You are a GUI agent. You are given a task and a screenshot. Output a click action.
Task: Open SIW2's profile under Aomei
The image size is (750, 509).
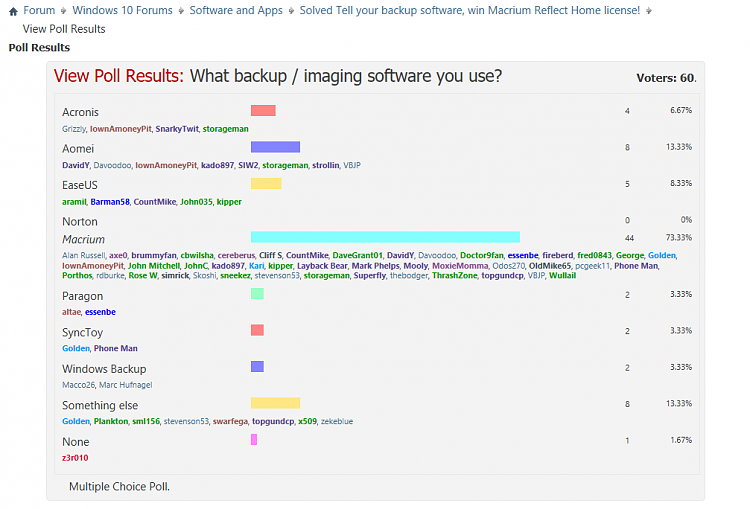pyautogui.click(x=248, y=165)
